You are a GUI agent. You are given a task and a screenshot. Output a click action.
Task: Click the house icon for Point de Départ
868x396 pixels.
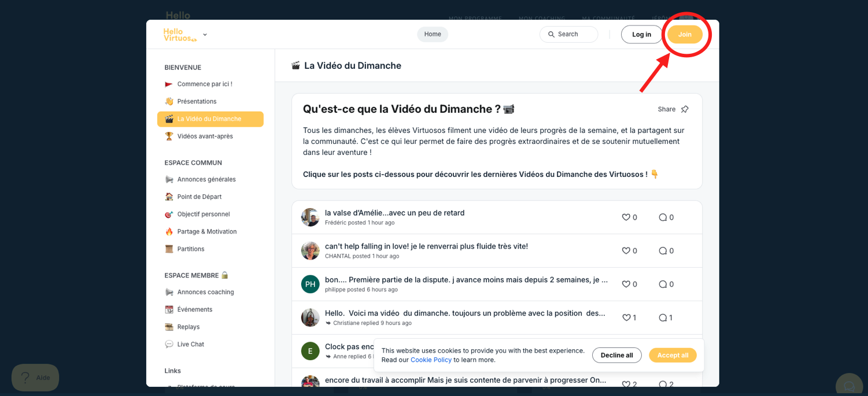tap(169, 197)
